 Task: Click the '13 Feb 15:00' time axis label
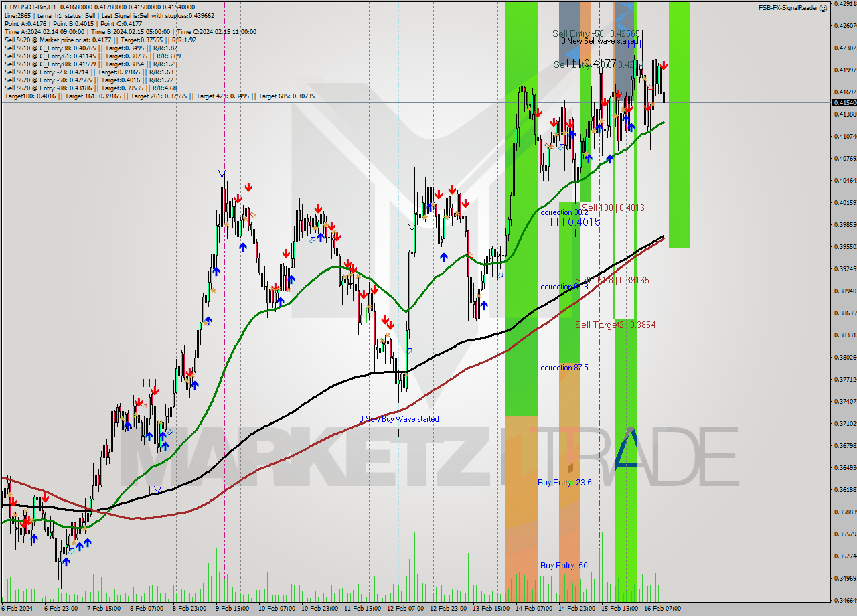[491, 609]
